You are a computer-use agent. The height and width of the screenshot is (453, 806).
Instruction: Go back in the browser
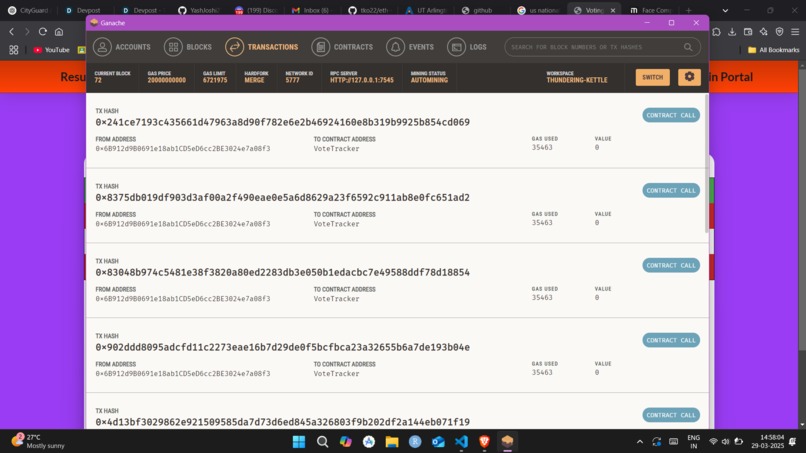[11, 31]
